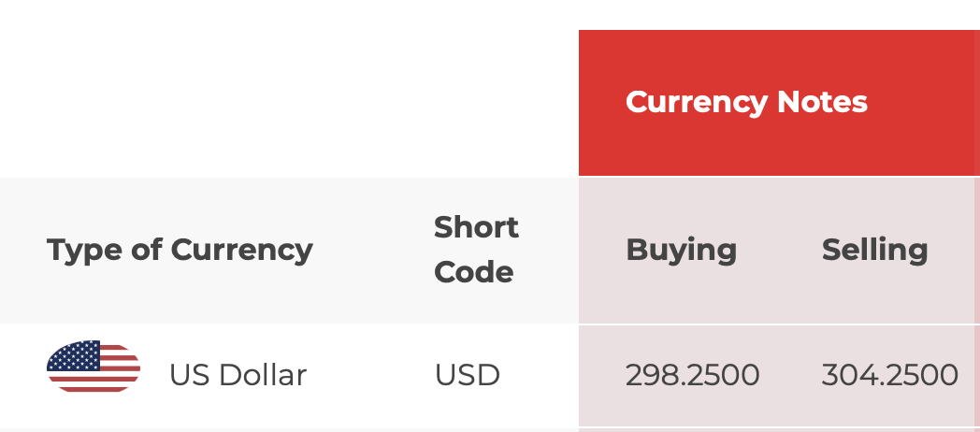Click the word Short in the column header

(x=476, y=227)
